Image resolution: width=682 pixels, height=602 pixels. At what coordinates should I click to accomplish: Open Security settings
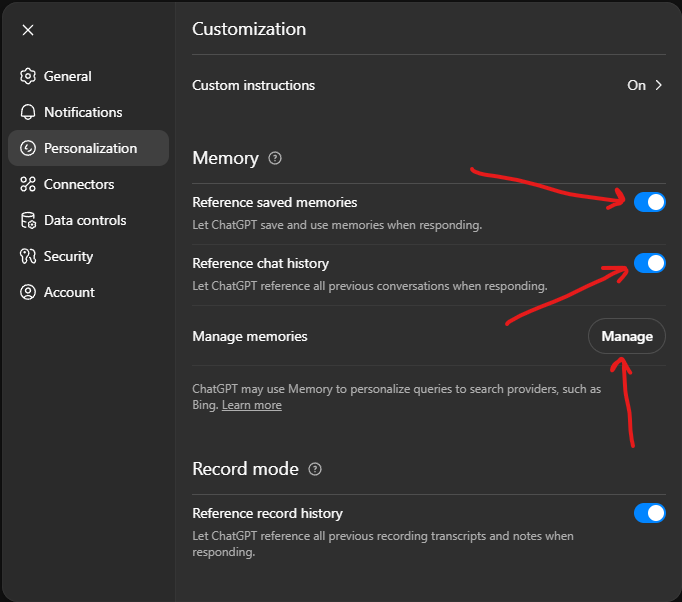pos(88,256)
